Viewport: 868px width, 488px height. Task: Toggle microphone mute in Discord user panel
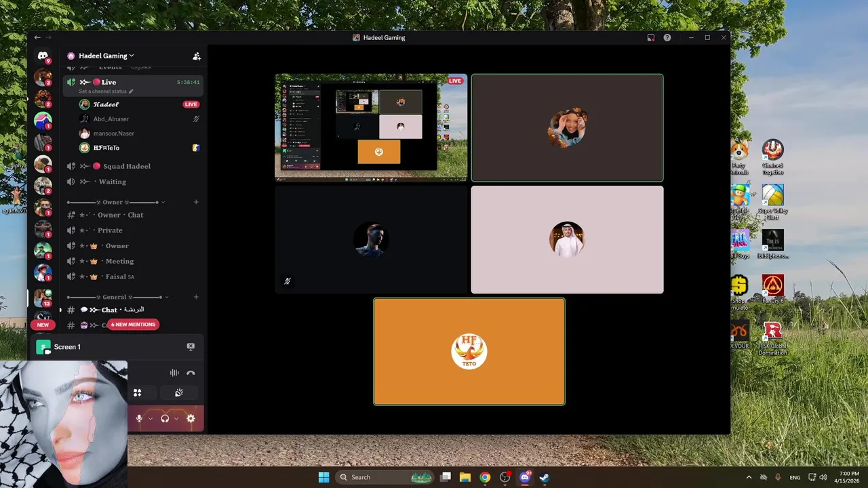[x=139, y=419]
